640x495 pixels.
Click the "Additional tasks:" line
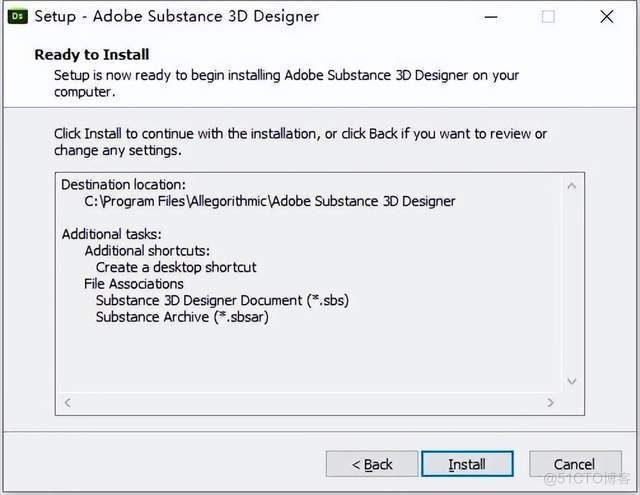pyautogui.click(x=111, y=234)
